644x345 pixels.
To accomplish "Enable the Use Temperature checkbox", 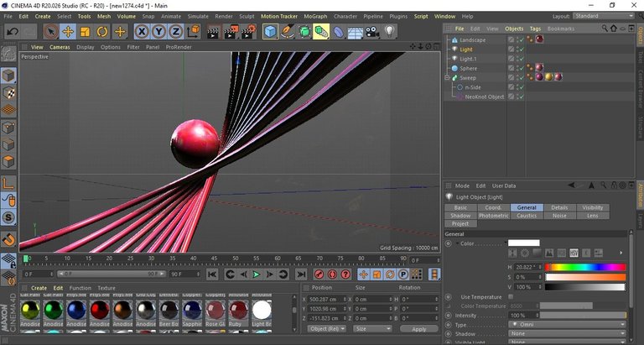I will [x=511, y=296].
